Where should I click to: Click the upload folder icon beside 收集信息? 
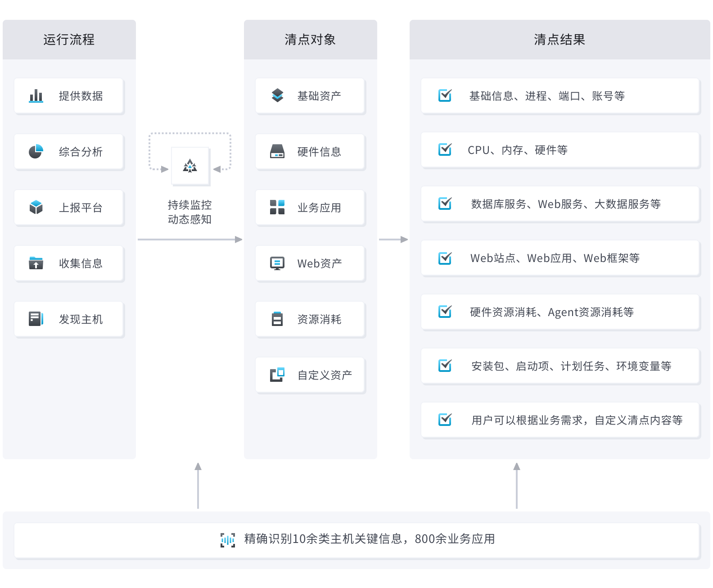36,263
